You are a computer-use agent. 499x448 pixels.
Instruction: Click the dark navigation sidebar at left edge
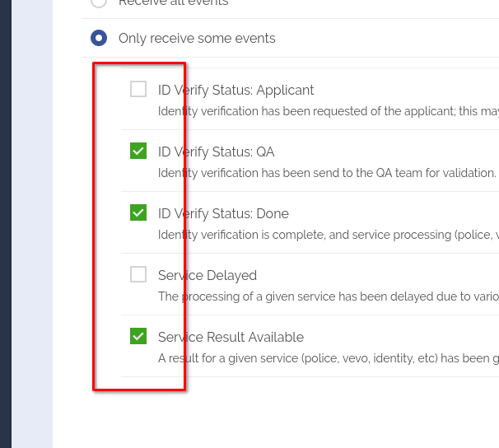point(5,224)
